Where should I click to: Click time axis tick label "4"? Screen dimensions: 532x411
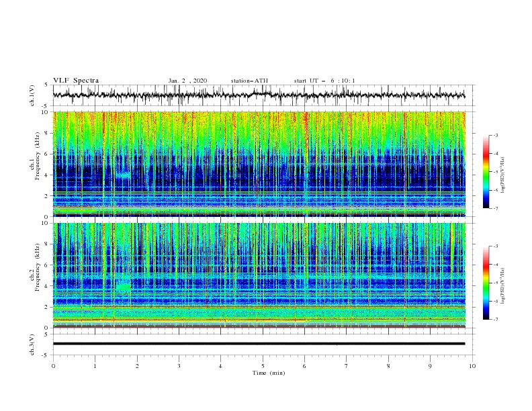[220, 366]
